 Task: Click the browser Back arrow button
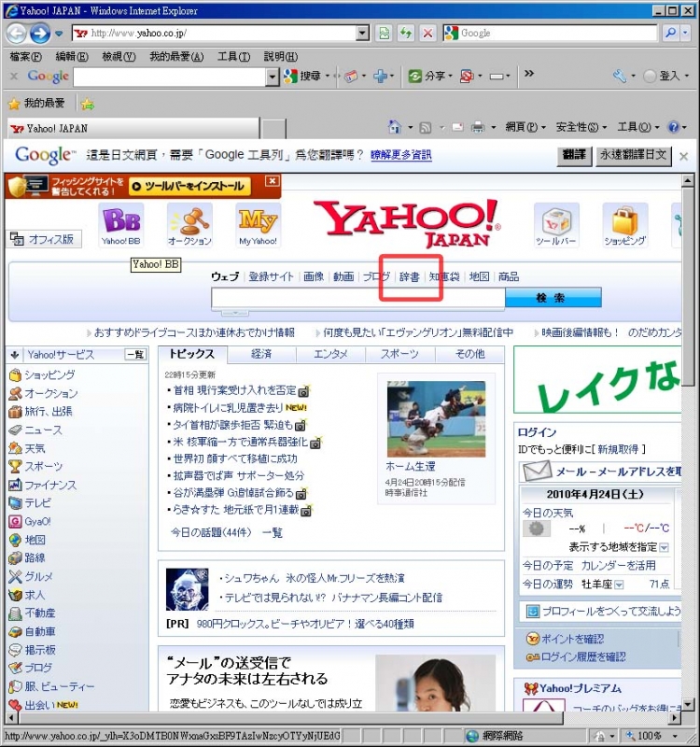[16, 34]
